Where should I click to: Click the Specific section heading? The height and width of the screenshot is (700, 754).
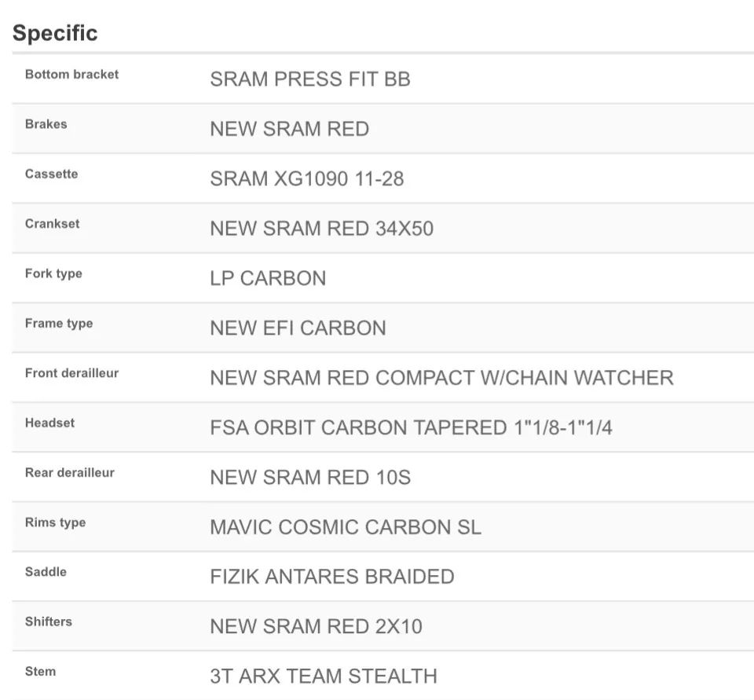pyautogui.click(x=55, y=33)
